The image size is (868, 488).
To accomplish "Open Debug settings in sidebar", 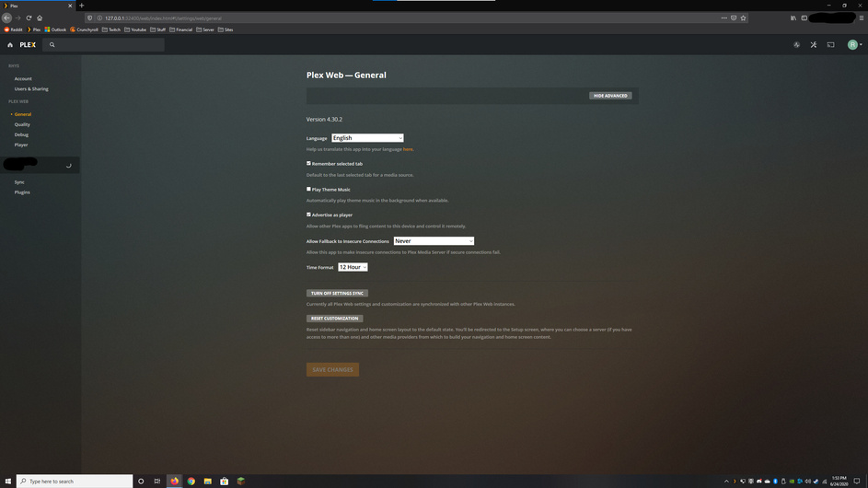I will [x=21, y=134].
